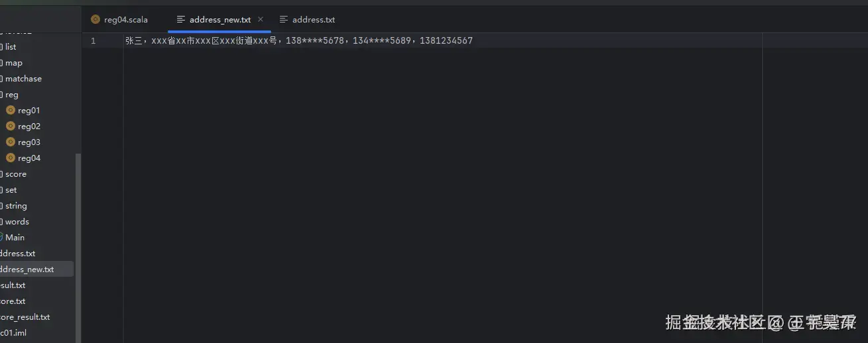Click the project tree vertical scrollbar
This screenshot has width=868, height=343.
(78, 248)
